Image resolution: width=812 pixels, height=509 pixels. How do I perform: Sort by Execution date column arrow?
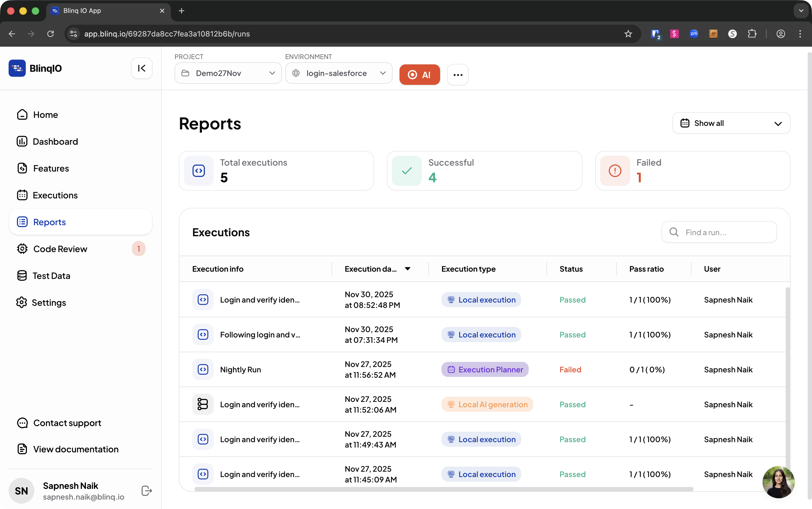pyautogui.click(x=407, y=269)
